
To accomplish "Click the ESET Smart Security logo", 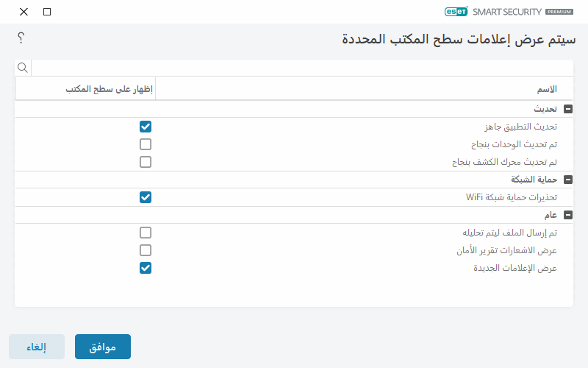I will pos(507,12).
